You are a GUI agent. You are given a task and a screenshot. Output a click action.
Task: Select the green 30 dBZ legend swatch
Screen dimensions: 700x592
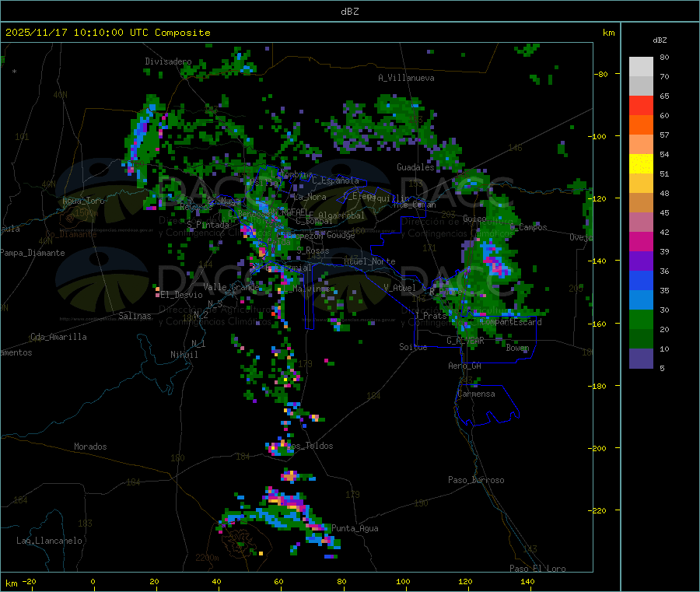point(641,319)
